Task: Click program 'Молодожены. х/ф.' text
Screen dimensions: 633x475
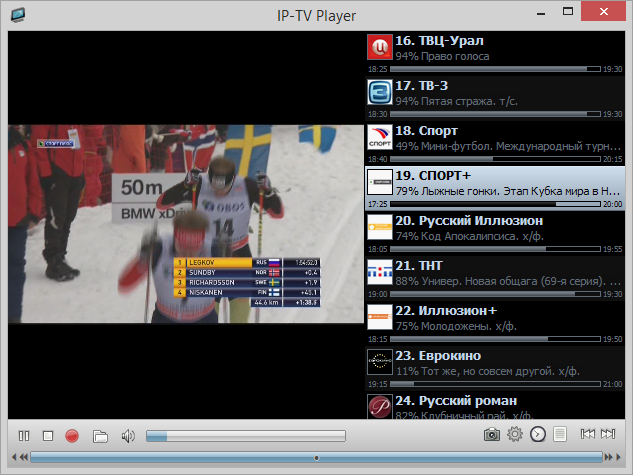Action: coord(469,326)
